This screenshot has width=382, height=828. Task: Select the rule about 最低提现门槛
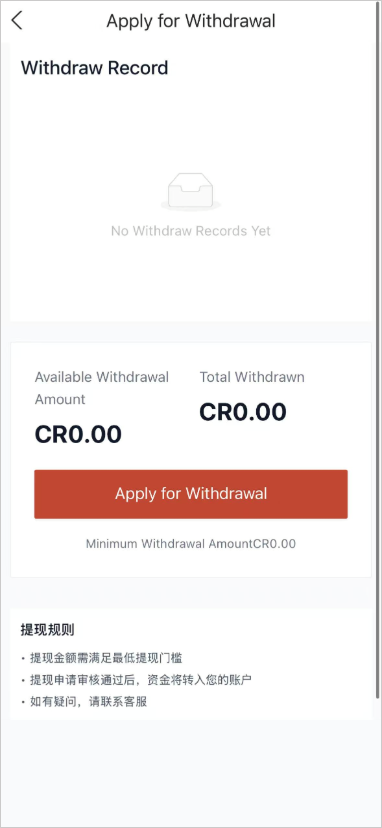click(106, 658)
